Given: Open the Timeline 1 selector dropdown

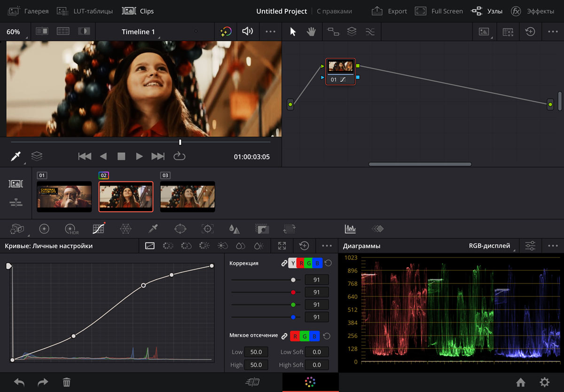Looking at the screenshot, I should (x=139, y=32).
